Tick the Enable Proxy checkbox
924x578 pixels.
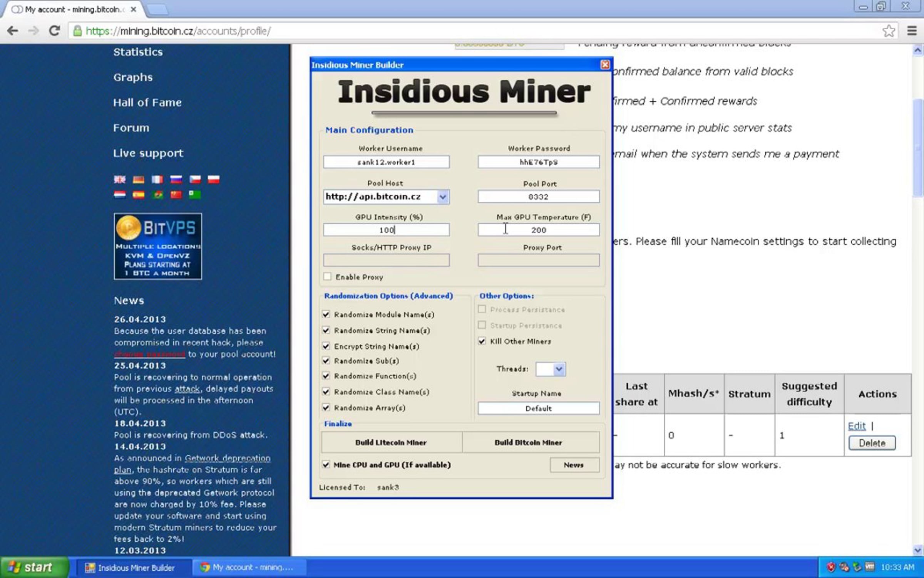pyautogui.click(x=327, y=277)
